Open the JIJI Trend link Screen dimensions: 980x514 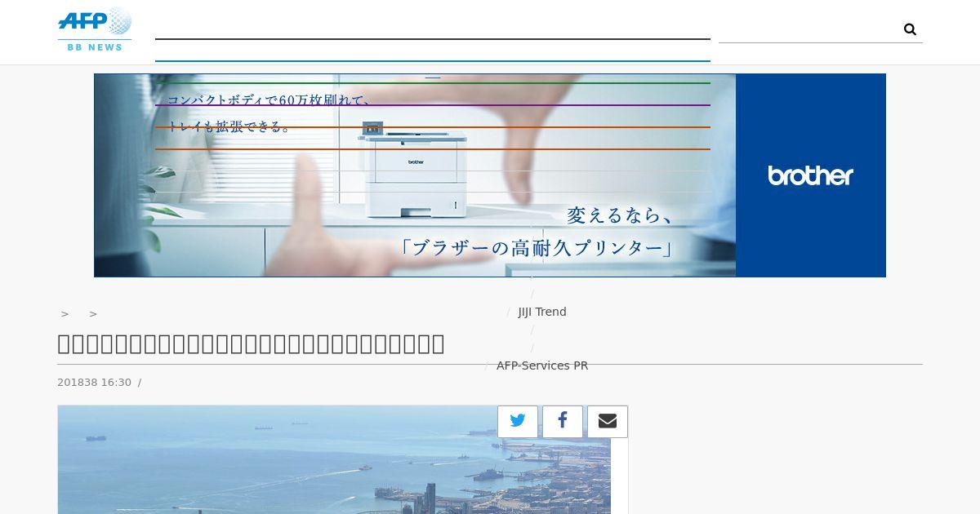click(542, 312)
